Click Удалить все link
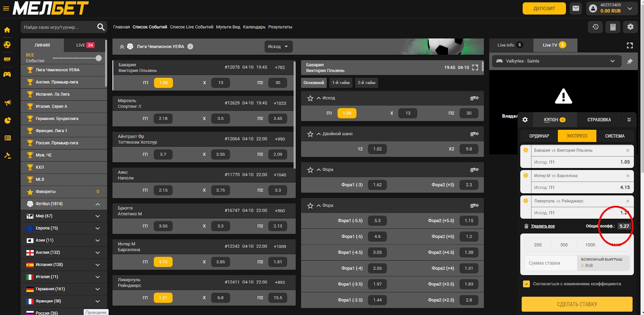The width and height of the screenshot is (644, 315). pyautogui.click(x=543, y=226)
